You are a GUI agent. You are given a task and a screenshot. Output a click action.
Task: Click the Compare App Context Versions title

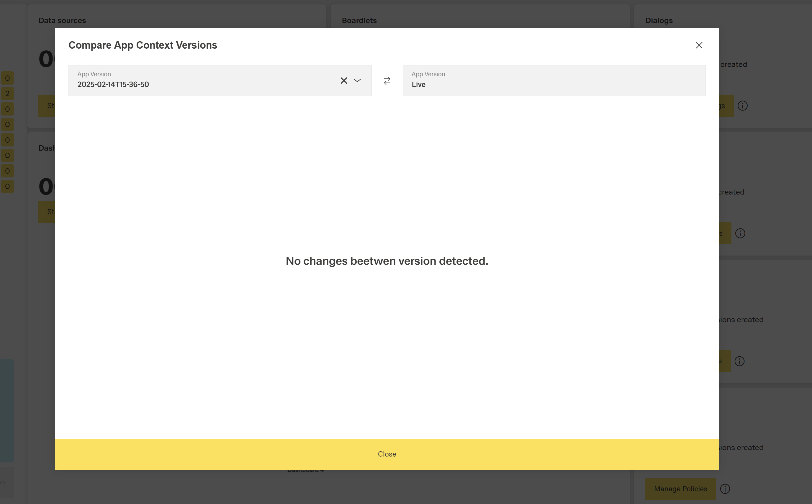(143, 45)
